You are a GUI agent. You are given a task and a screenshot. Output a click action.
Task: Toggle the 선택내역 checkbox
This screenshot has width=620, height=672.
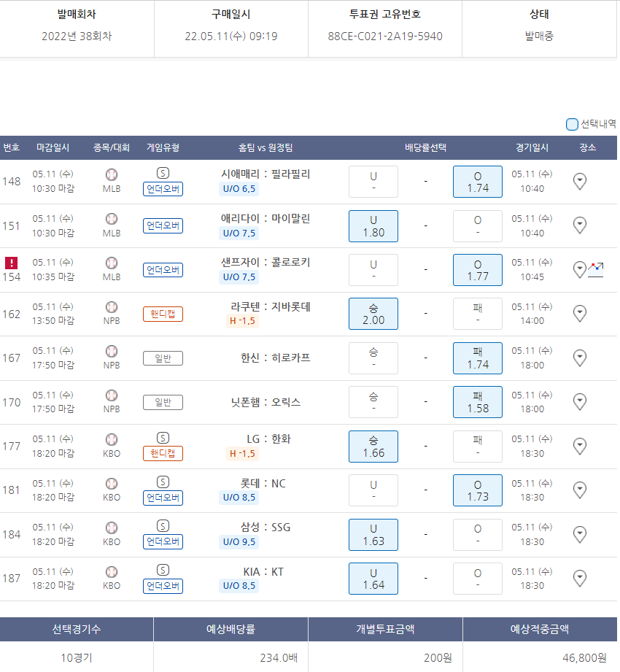click(x=572, y=124)
